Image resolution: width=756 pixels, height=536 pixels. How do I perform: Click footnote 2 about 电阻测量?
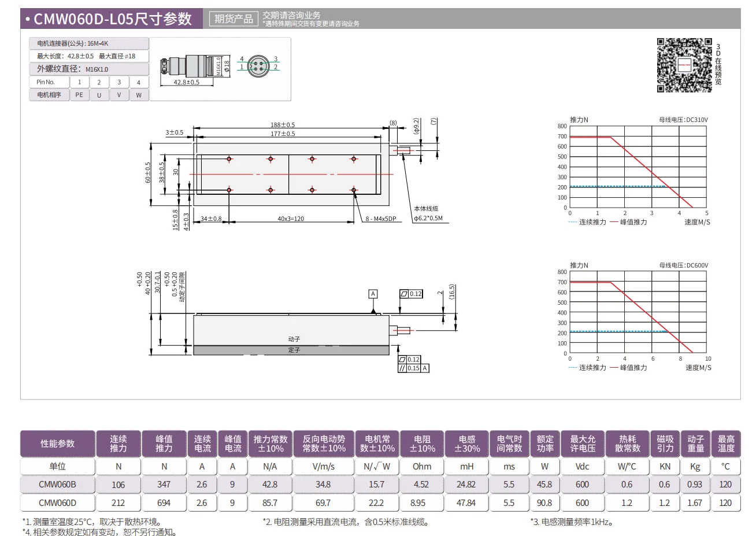[347, 522]
